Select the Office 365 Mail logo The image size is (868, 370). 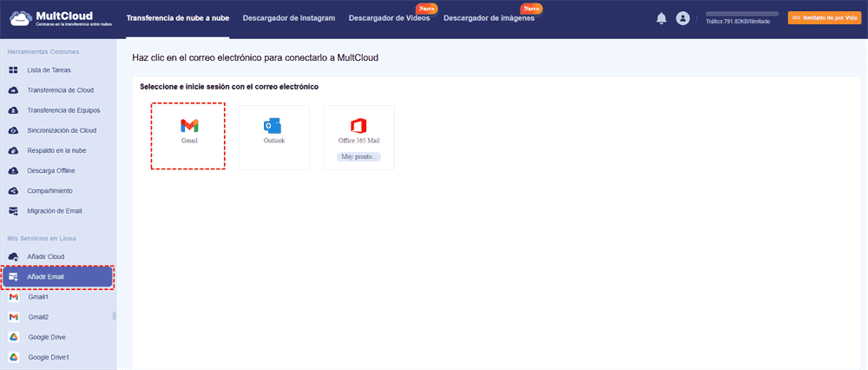pos(358,126)
